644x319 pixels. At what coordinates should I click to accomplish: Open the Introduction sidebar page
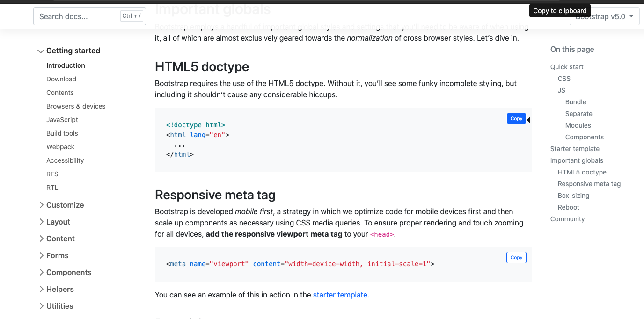(66, 65)
